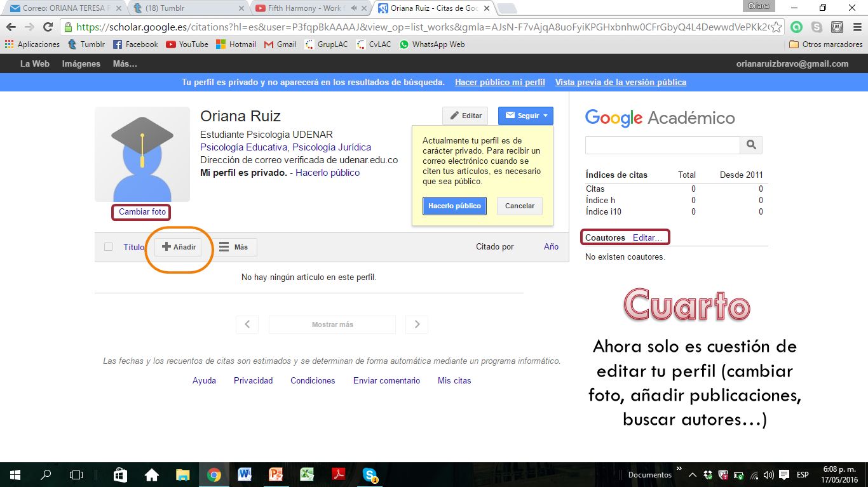Viewport: 868px width, 487px height.
Task: Open Microsoft Word from the taskbar
Action: 245,474
